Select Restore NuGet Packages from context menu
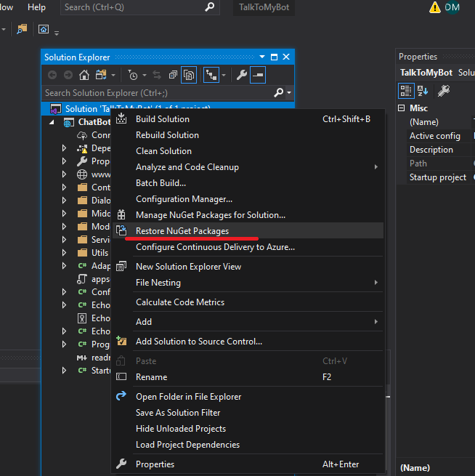The image size is (475, 476). [182, 231]
